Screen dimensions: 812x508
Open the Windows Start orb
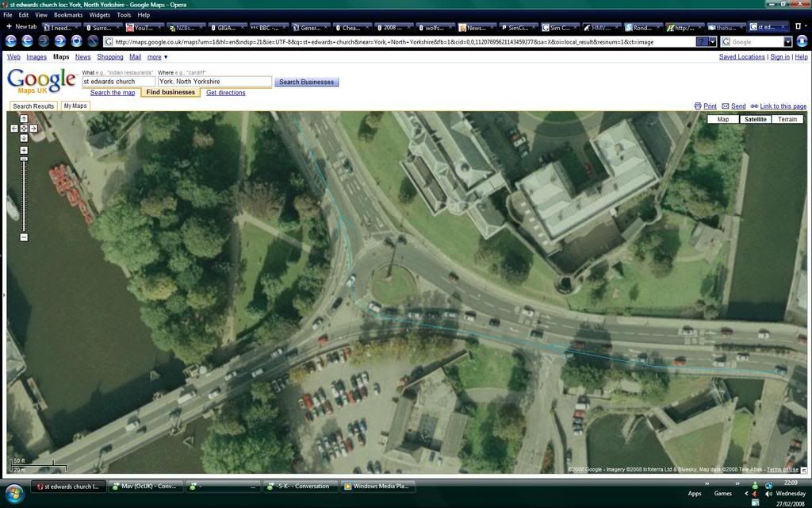pos(14,493)
